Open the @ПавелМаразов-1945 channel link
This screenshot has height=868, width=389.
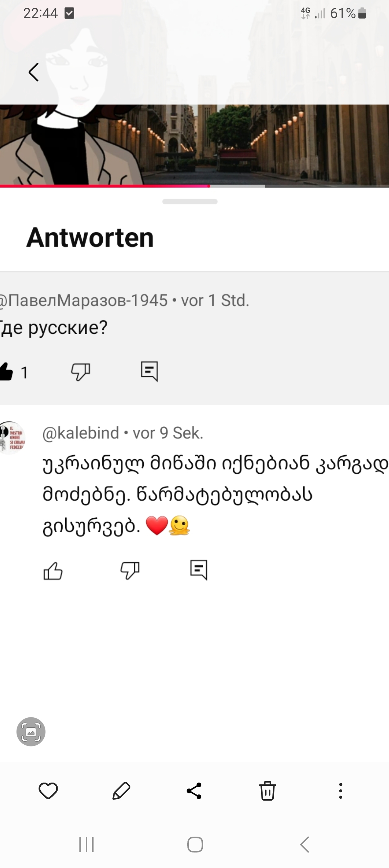point(84,300)
